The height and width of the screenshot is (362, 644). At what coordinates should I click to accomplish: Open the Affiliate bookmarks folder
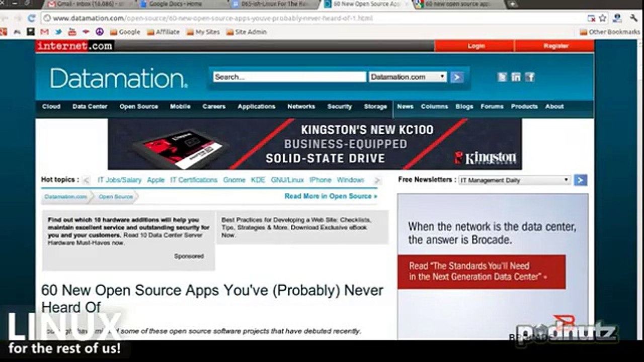(163, 32)
